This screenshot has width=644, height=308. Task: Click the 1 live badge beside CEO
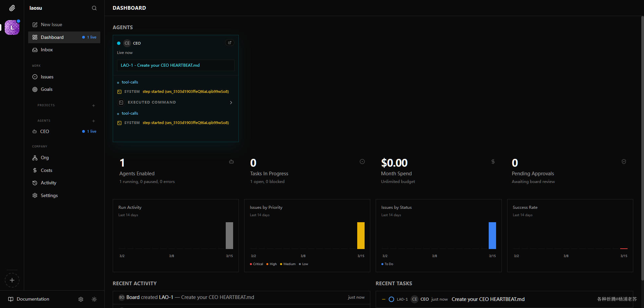click(89, 131)
